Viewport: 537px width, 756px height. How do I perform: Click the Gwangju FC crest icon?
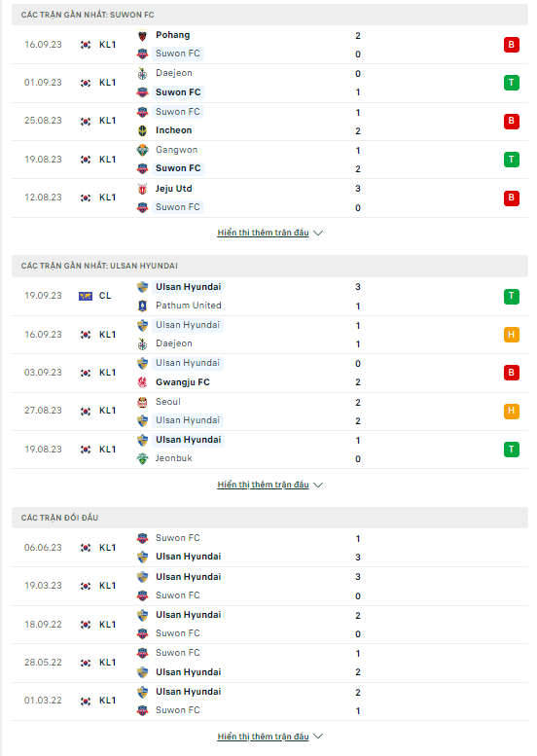pyautogui.click(x=142, y=382)
